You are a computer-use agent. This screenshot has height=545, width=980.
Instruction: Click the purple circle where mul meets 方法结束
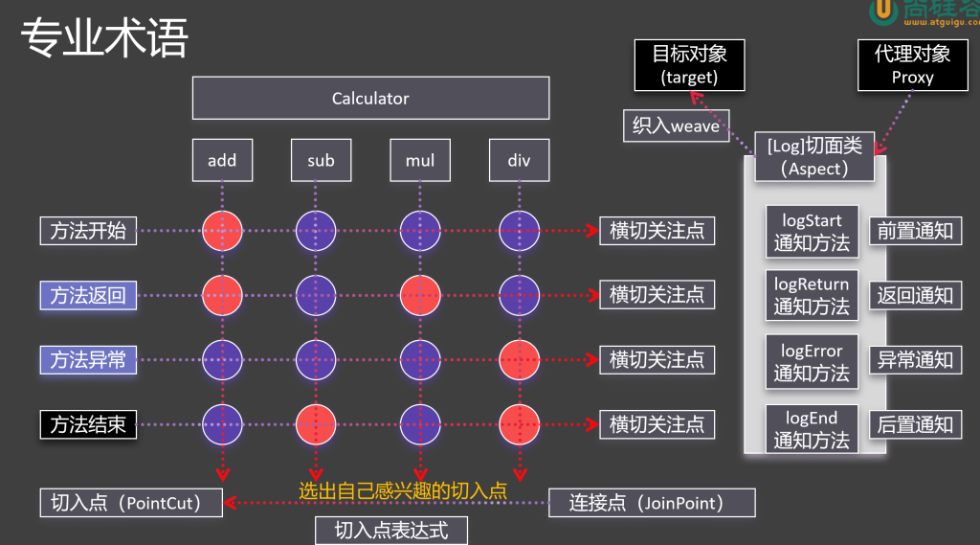420,424
